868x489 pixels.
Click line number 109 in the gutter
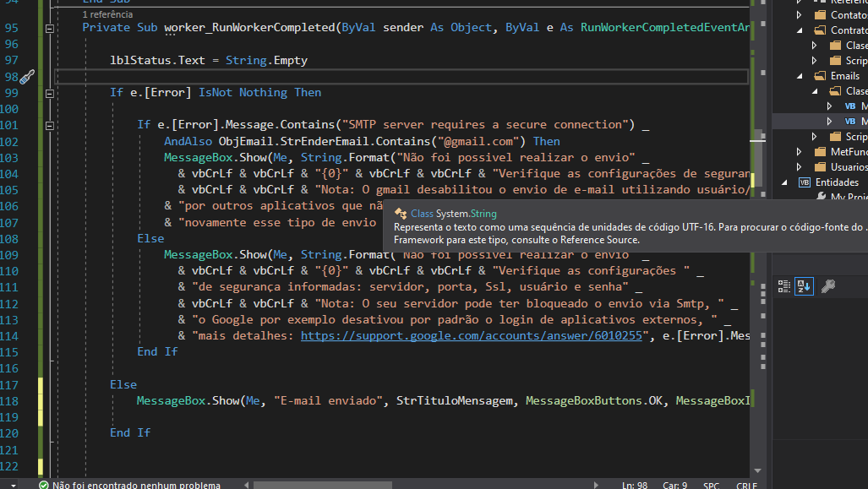click(9, 255)
